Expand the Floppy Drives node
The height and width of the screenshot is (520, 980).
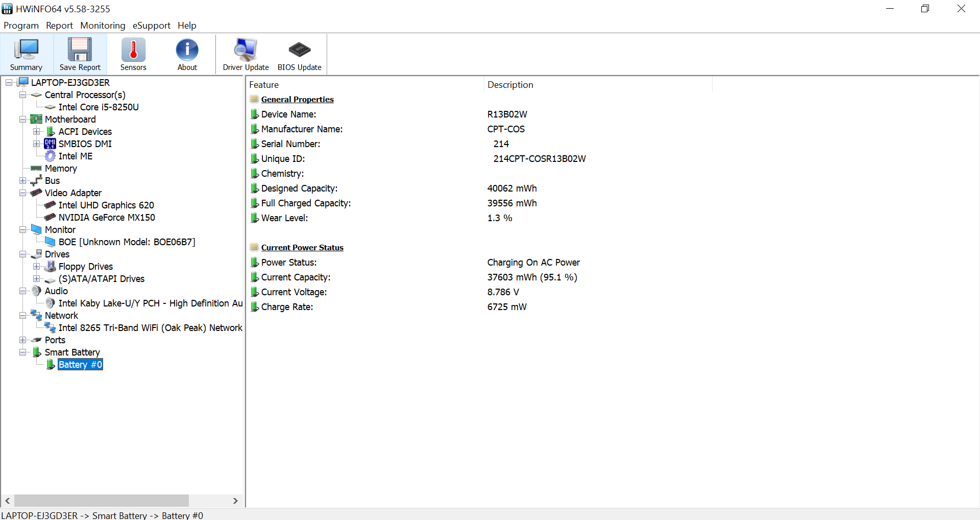point(36,266)
